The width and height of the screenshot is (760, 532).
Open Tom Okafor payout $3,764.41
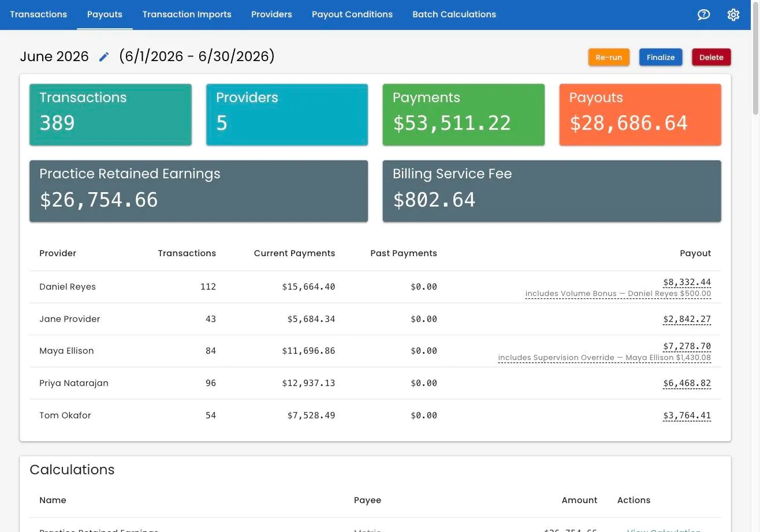point(687,415)
